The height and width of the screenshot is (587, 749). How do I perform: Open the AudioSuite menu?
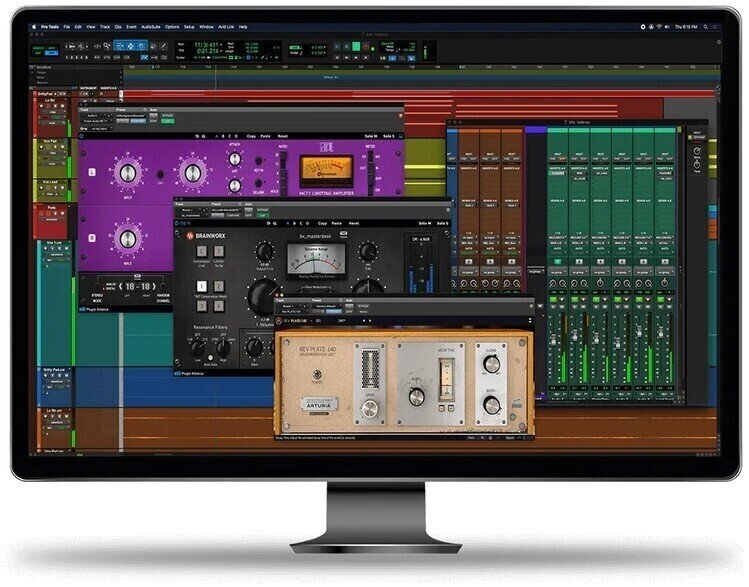(x=151, y=27)
